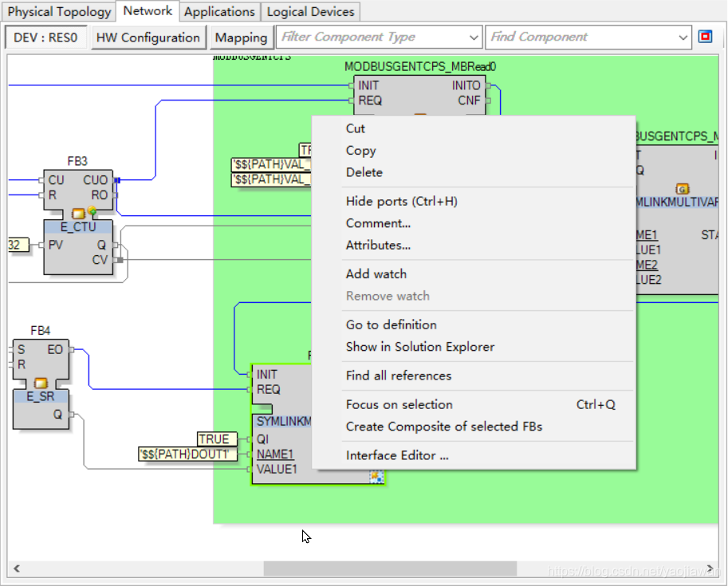
Task: Click the orange icon on FB3 block
Action: [78, 213]
